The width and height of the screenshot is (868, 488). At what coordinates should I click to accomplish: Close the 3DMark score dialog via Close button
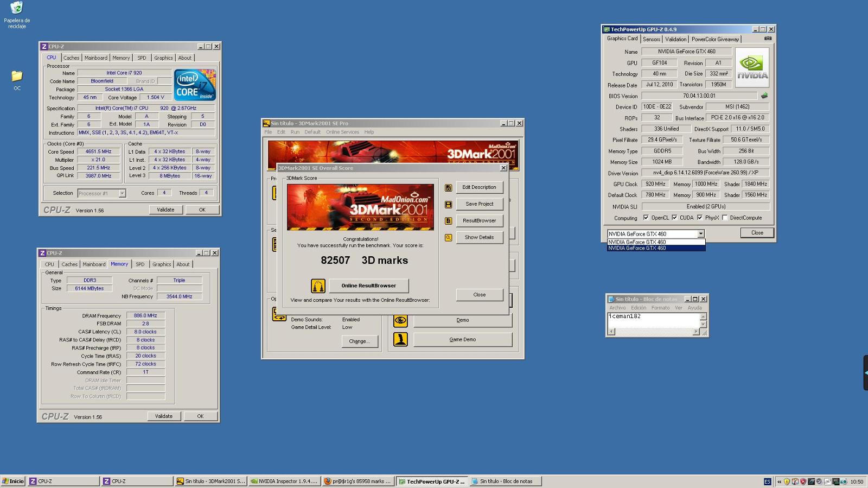tap(480, 295)
